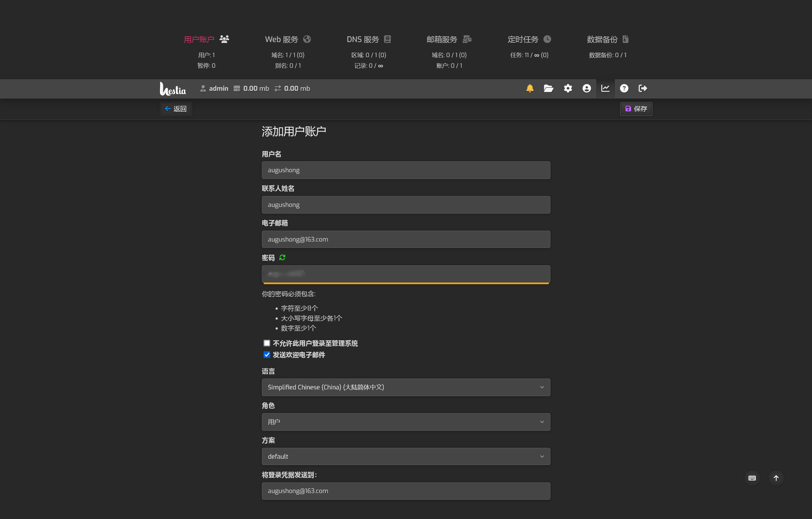Expand the package dropdown showing default
The height and width of the screenshot is (519, 812).
tap(406, 456)
